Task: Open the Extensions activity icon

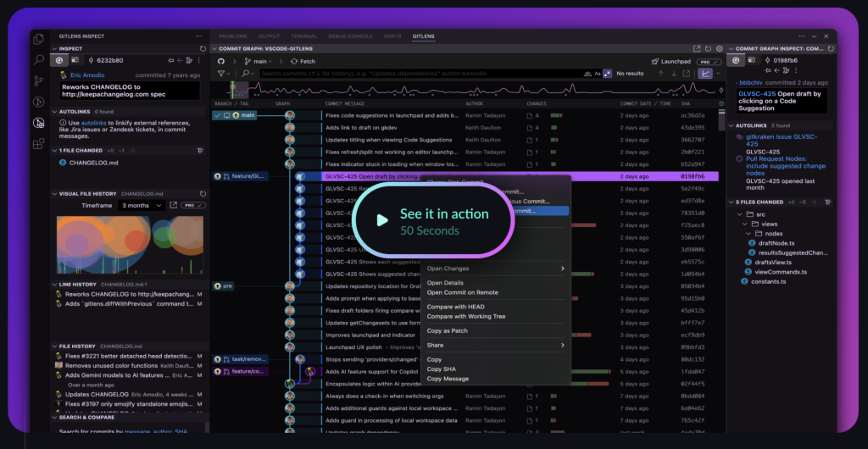Action: tap(38, 144)
